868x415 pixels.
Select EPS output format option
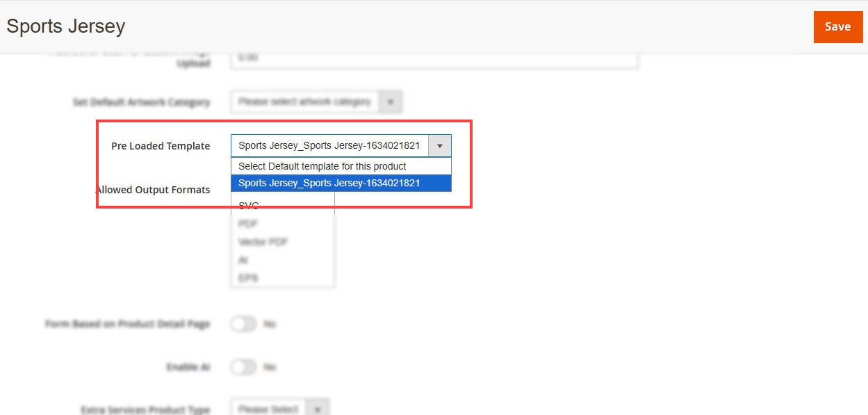point(248,277)
